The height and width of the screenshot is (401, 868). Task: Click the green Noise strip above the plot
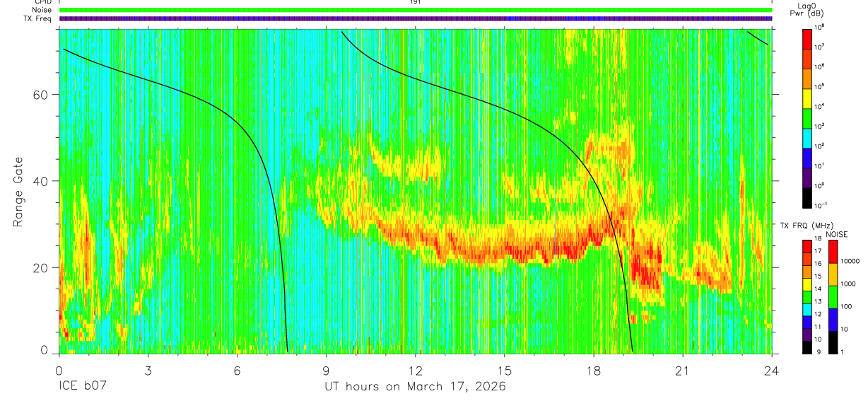coord(416,10)
